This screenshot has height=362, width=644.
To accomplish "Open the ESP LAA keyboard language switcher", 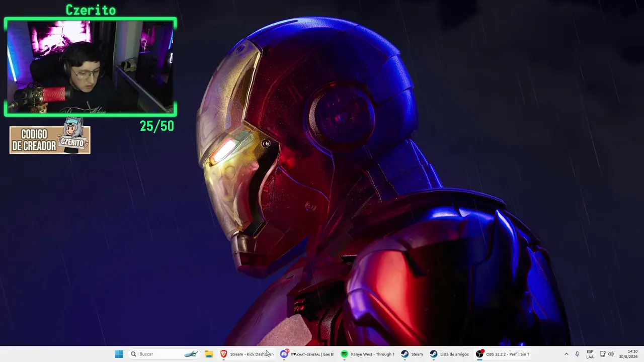I will coord(590,354).
